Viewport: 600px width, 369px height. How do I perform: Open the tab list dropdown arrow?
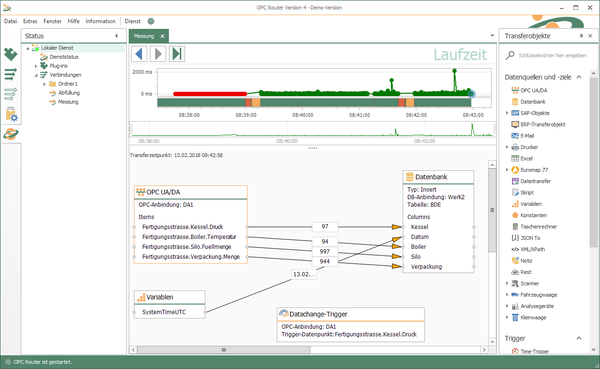(x=492, y=36)
